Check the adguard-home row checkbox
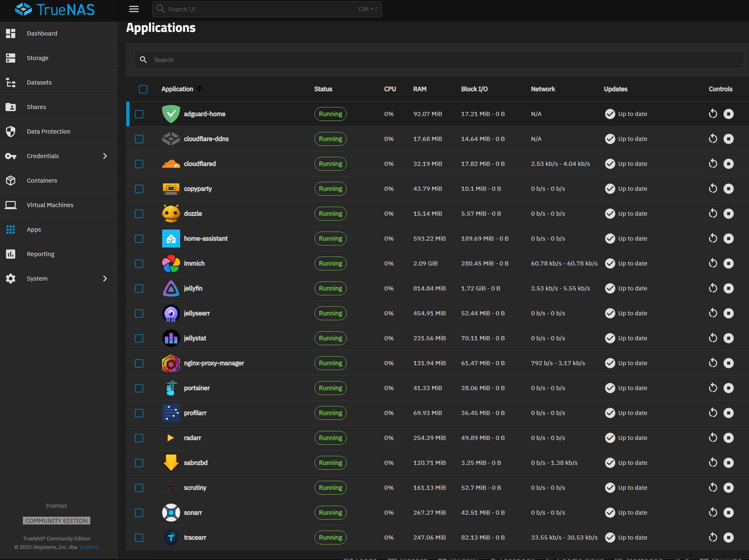Screen dimensions: 749x560 click(x=139, y=114)
